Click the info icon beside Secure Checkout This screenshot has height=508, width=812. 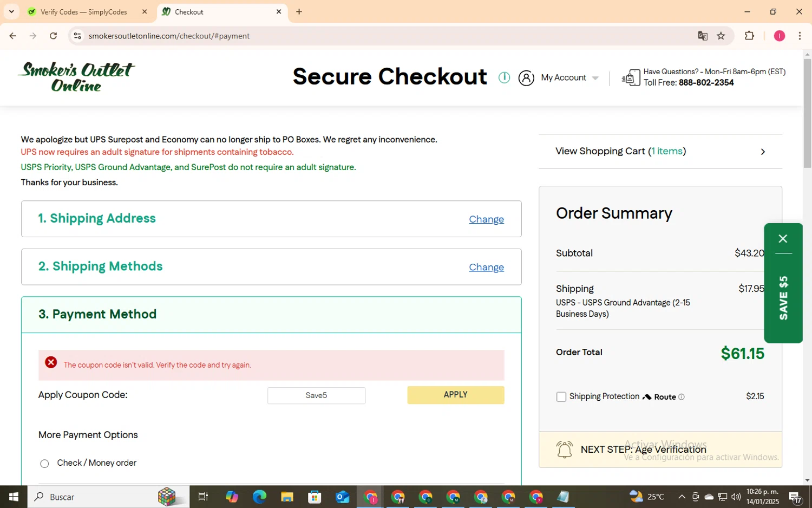coord(504,77)
